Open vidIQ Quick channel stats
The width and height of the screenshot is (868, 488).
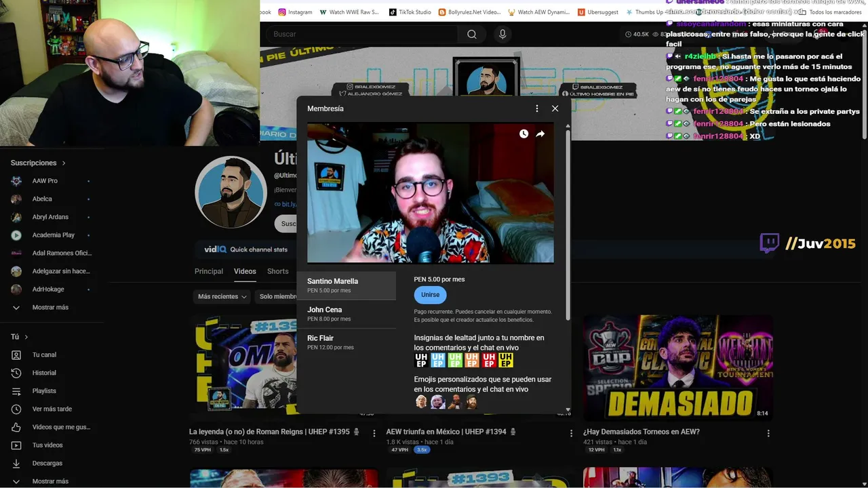point(246,249)
